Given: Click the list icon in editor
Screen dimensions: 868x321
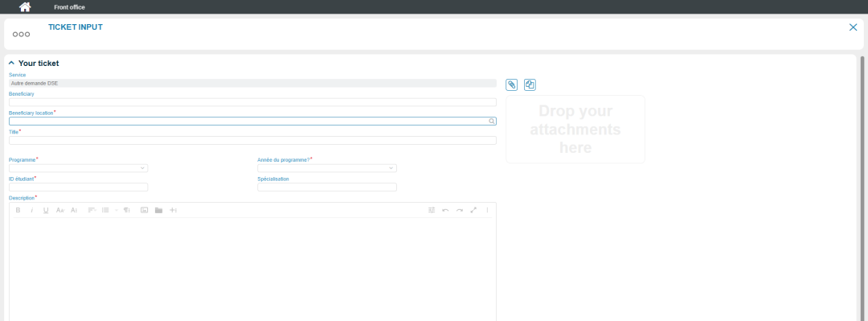Looking at the screenshot, I should coord(105,210).
